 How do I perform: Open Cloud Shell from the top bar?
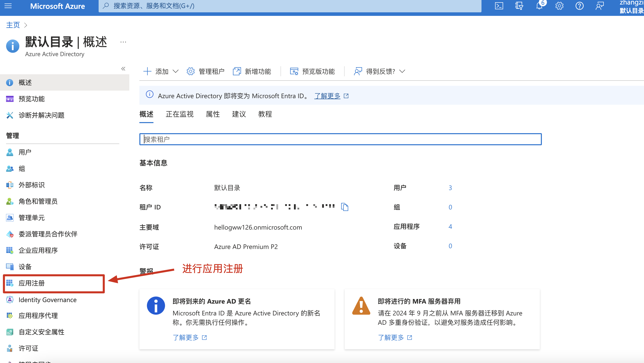click(x=499, y=6)
